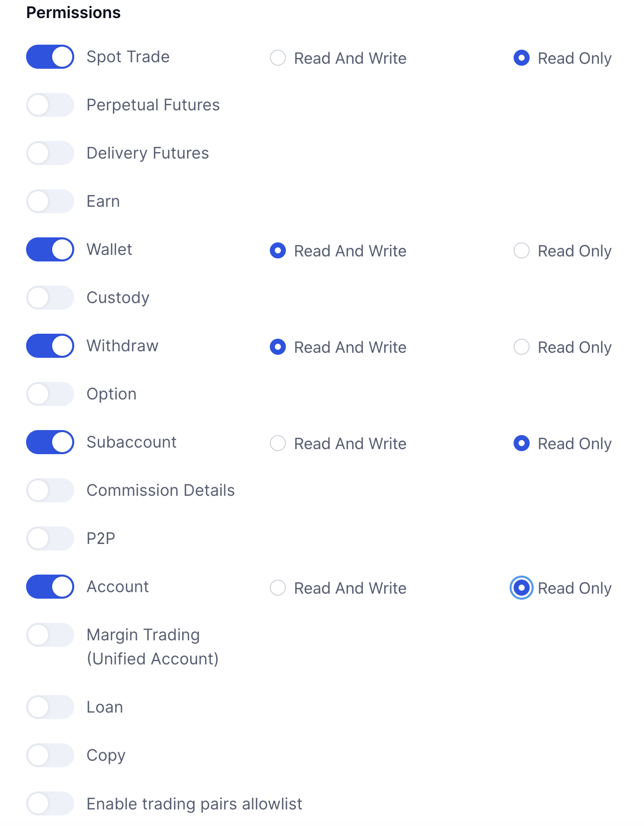644x826 pixels.
Task: Disable the Spot Trade permission toggle
Action: pos(50,57)
